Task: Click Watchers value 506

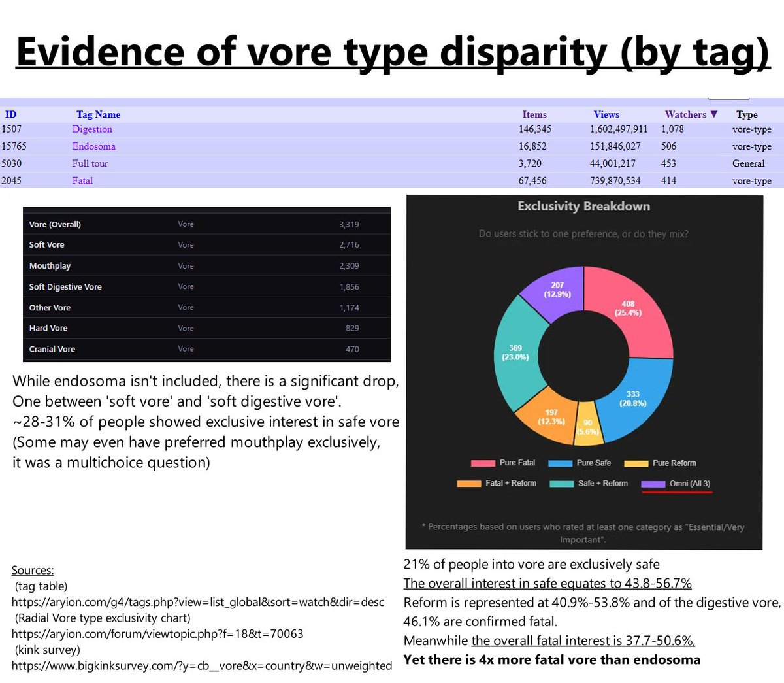Action: (668, 146)
